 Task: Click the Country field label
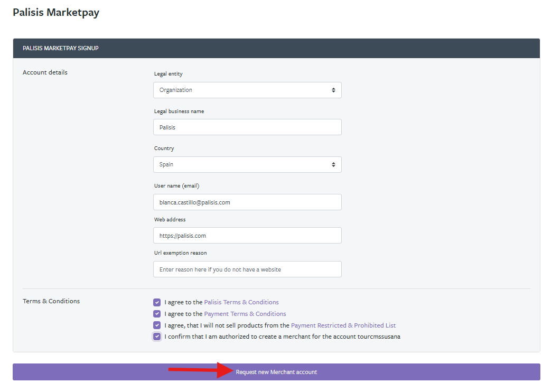pyautogui.click(x=164, y=148)
